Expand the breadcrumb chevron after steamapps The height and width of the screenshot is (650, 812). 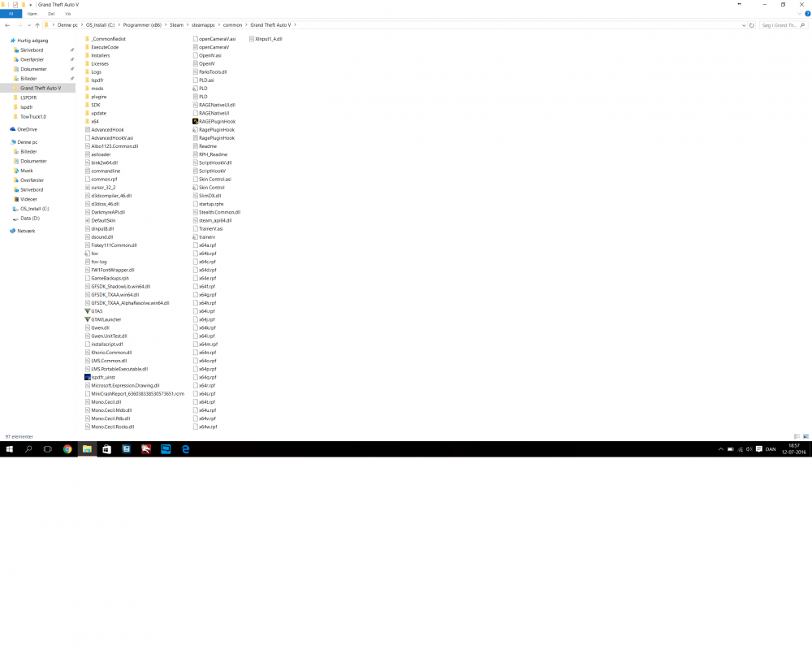click(219, 25)
